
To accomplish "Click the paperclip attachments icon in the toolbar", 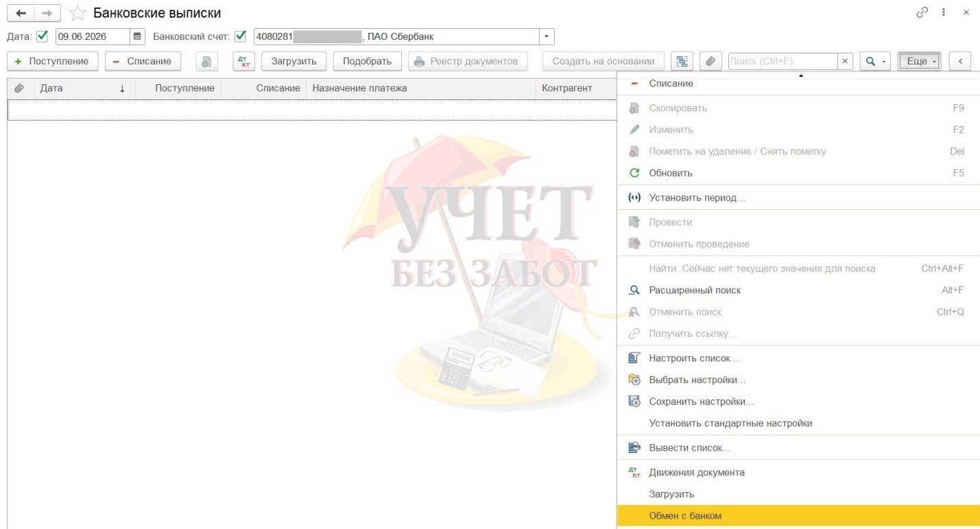I will [x=710, y=61].
